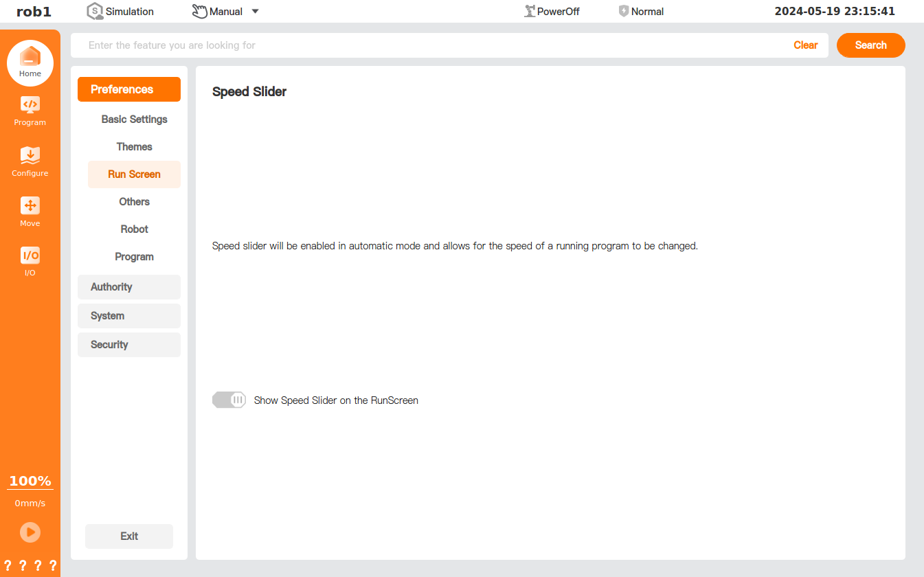This screenshot has height=577, width=924.
Task: Click the Normal safety shield icon
Action: click(x=624, y=11)
